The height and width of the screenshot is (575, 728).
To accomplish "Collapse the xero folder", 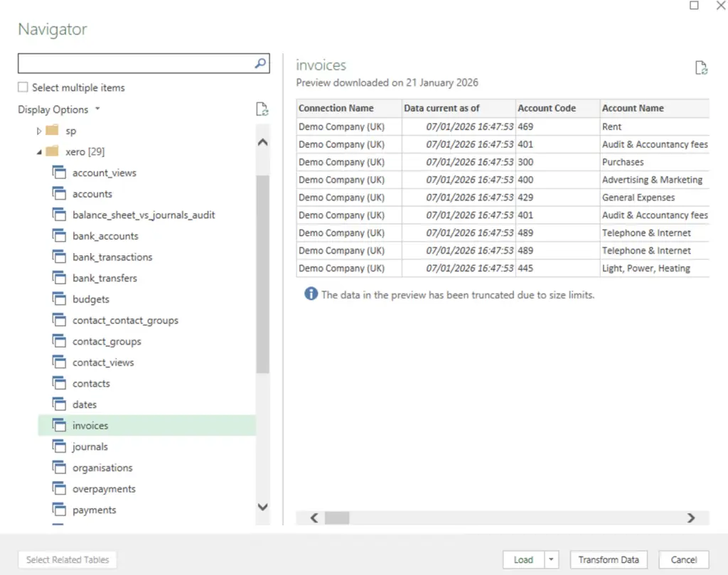I will 40,151.
